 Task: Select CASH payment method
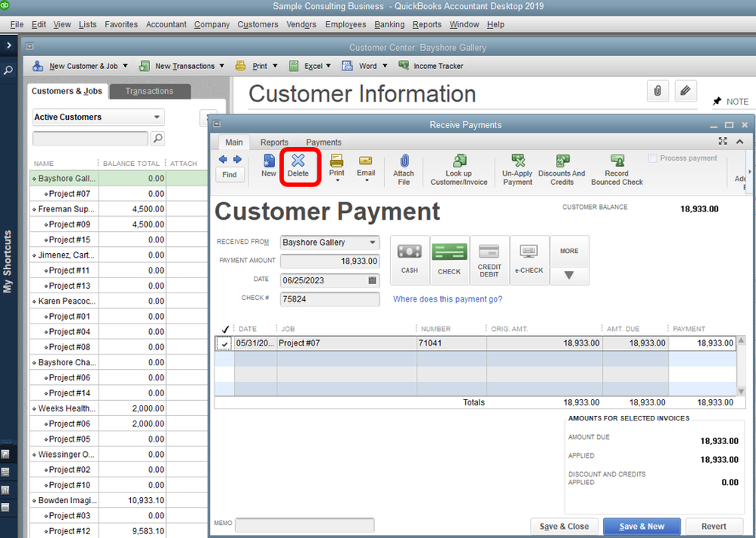point(409,261)
